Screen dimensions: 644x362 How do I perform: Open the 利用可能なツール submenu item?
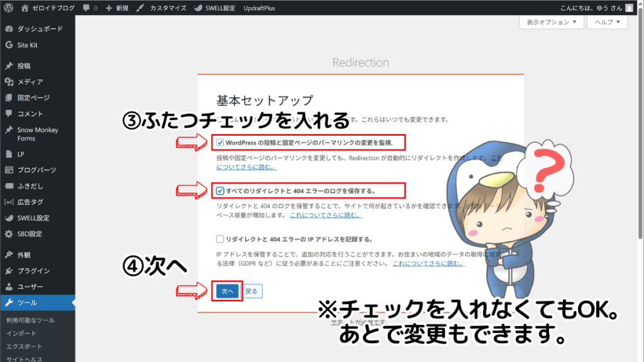pyautogui.click(x=30, y=320)
